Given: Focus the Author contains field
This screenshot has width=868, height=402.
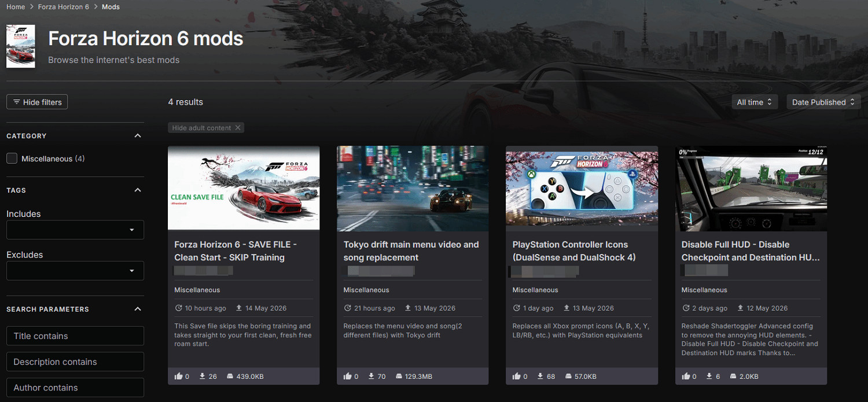Looking at the screenshot, I should (75, 388).
